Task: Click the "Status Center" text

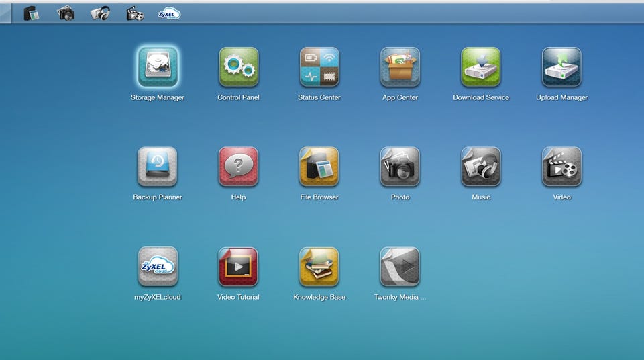Action: pyautogui.click(x=319, y=97)
